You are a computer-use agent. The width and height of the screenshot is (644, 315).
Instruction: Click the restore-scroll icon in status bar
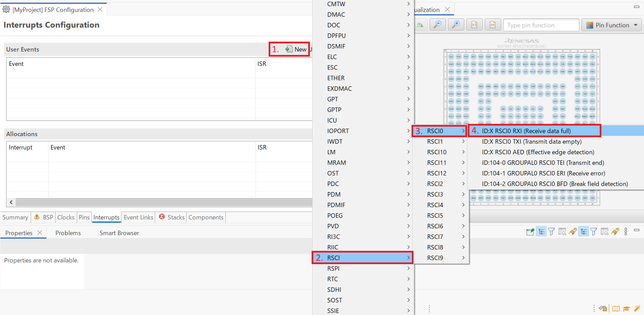tap(603, 309)
